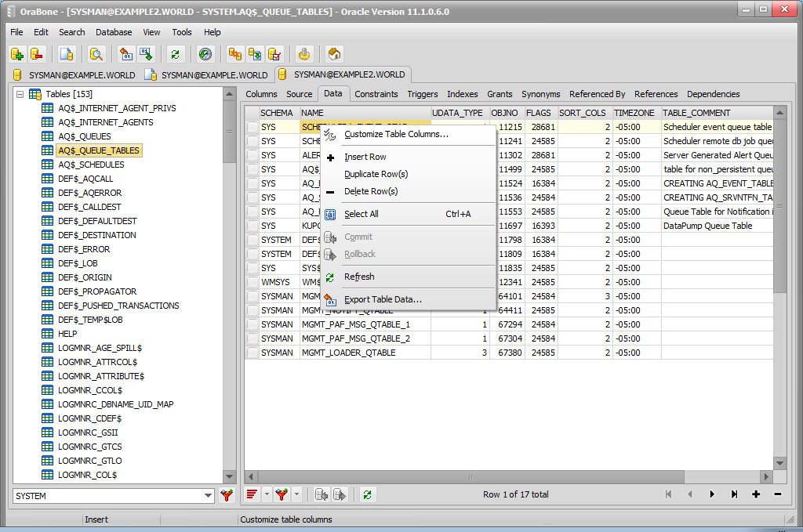The width and height of the screenshot is (803, 532).
Task: Click the refresh icon in grid bottom toolbar
Action: tap(367, 494)
